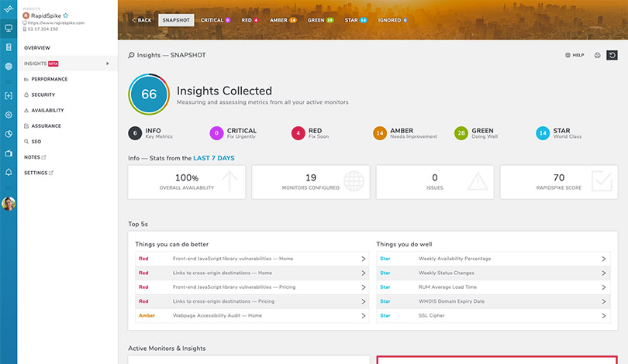The width and height of the screenshot is (628, 364).
Task: Expand JavaScript library vulnerabilities — Pricing row chevron
Action: coord(364,287)
